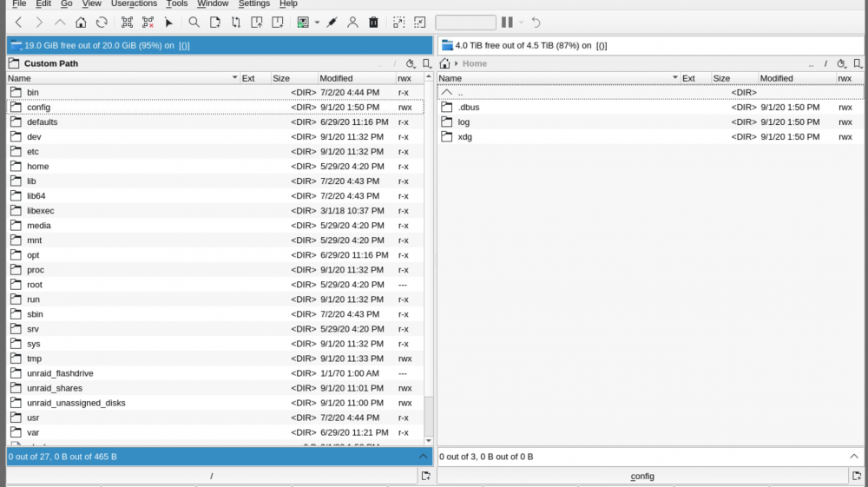This screenshot has height=487, width=868.
Task: Open the Settings menu
Action: [x=254, y=3]
